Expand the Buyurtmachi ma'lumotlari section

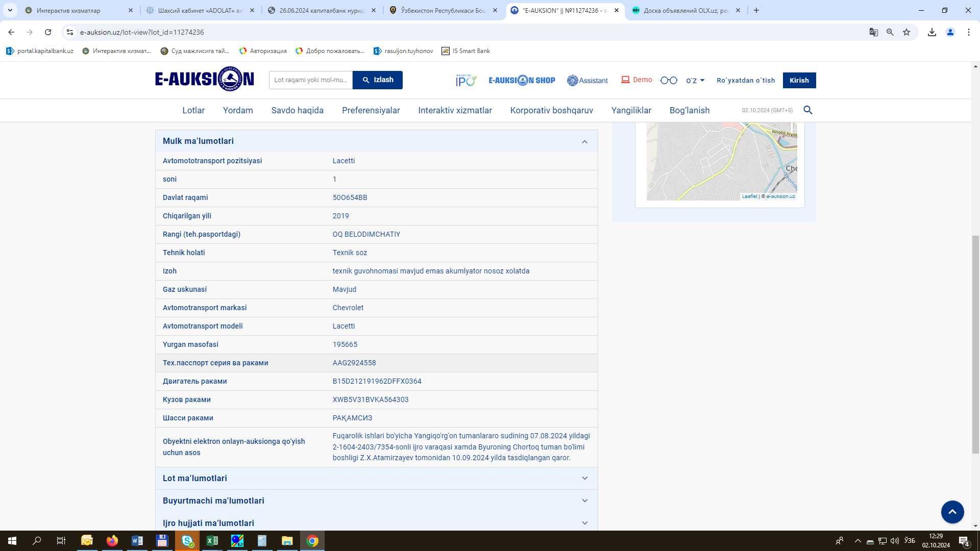pyautogui.click(x=377, y=501)
